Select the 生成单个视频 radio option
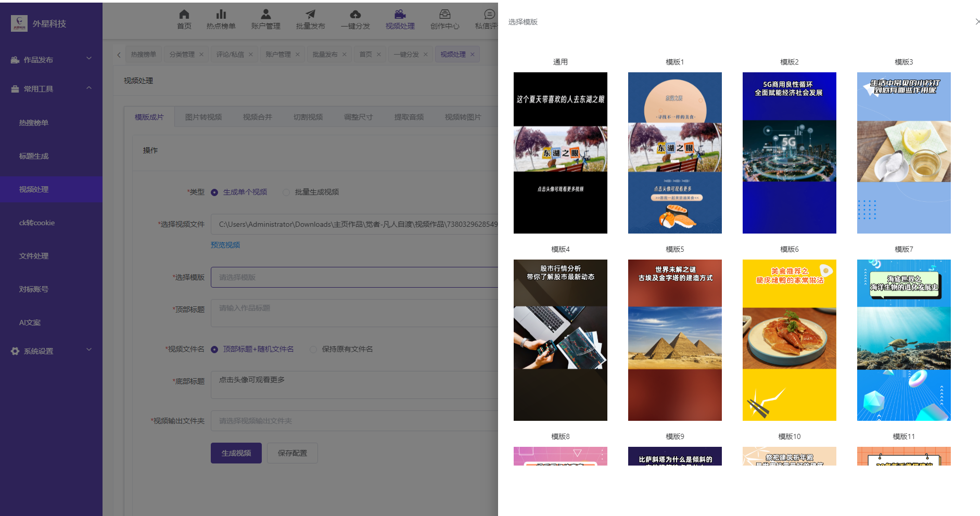 [x=214, y=192]
